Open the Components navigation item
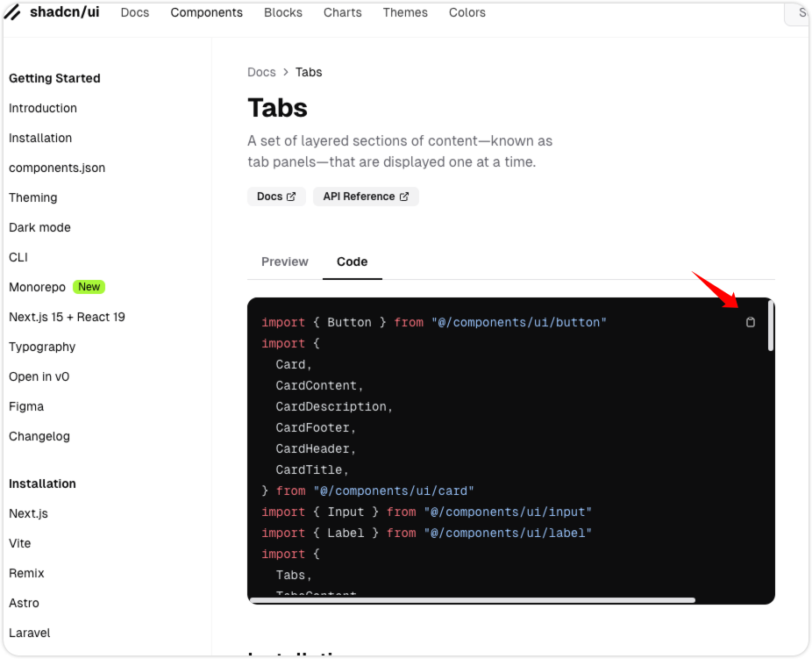Viewport: 812px width, 659px height. pyautogui.click(x=206, y=12)
